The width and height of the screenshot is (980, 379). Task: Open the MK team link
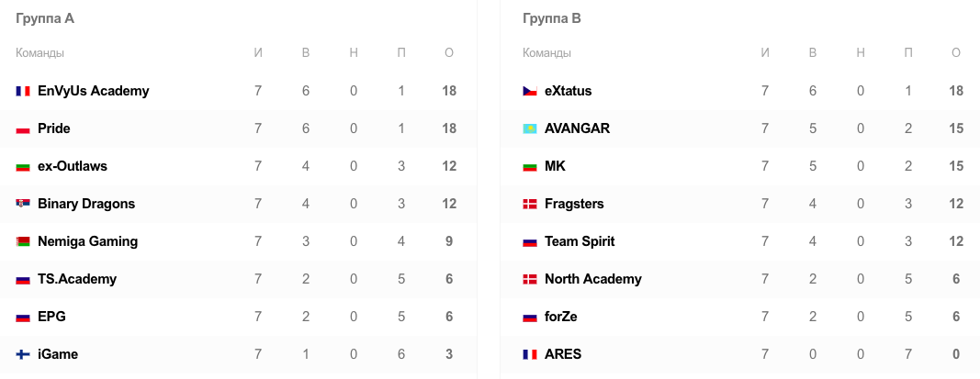[x=555, y=166]
